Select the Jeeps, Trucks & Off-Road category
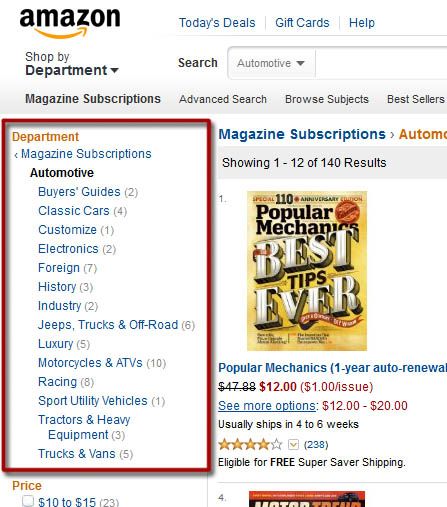The width and height of the screenshot is (447, 507). 108,325
